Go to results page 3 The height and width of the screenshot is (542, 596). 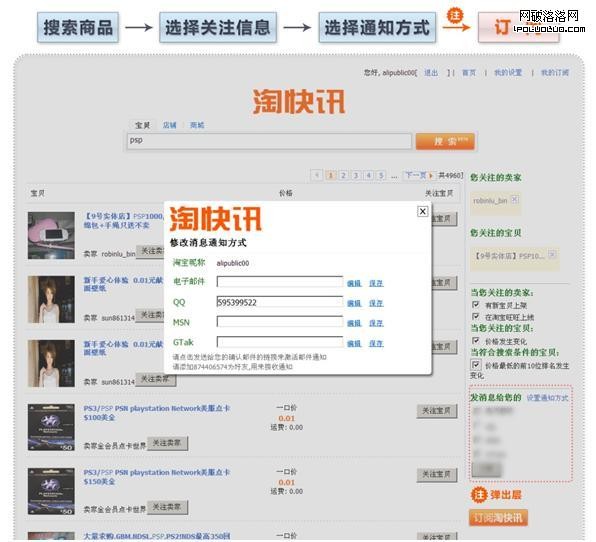pyautogui.click(x=356, y=175)
